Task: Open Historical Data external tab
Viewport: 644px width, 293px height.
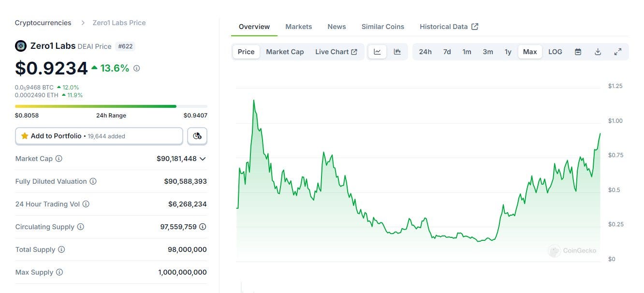Action: click(449, 27)
